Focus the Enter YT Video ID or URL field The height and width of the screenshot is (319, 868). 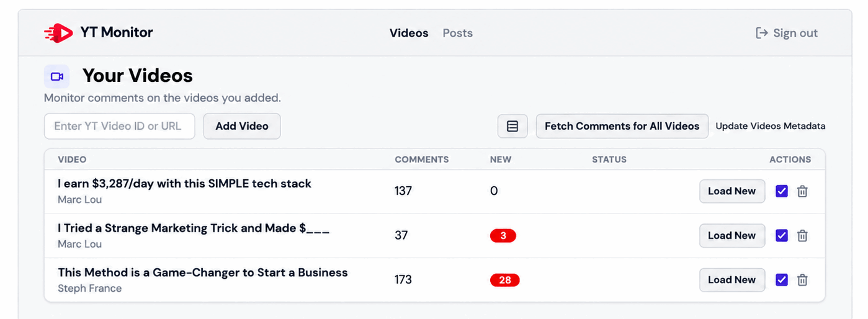[x=120, y=126]
